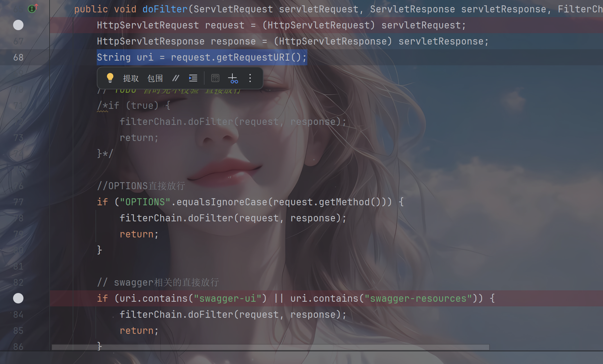Click line number 68 in the gutter
The width and height of the screenshot is (603, 364).
pyautogui.click(x=18, y=57)
